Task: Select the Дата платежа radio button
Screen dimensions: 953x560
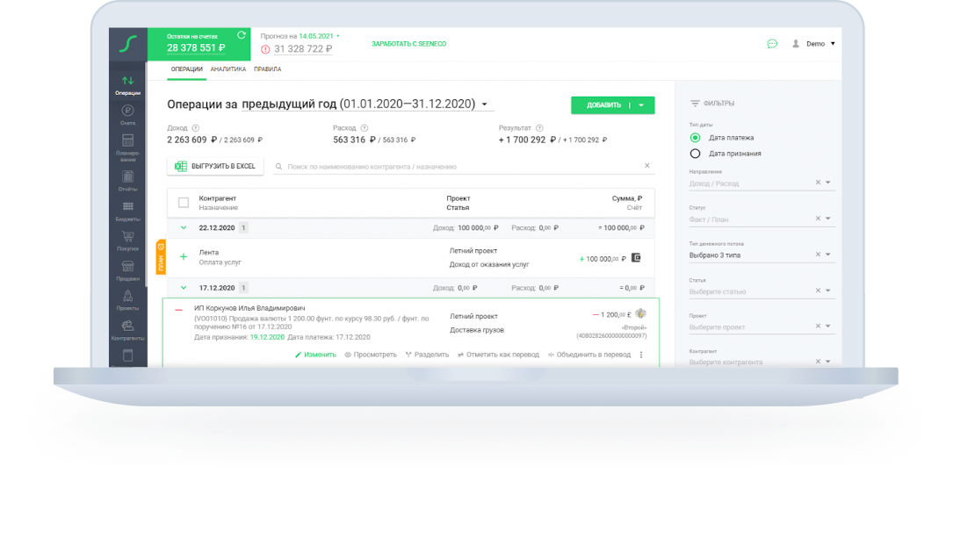Action: [696, 138]
